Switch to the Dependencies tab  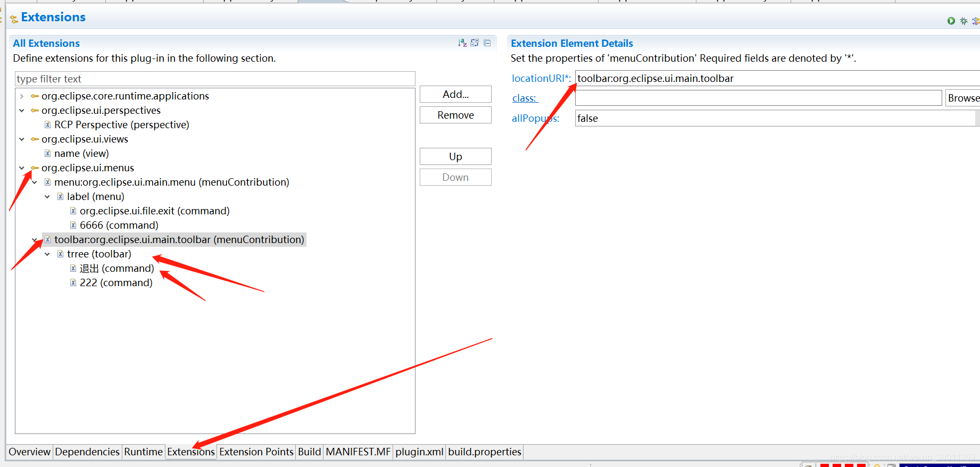point(87,452)
